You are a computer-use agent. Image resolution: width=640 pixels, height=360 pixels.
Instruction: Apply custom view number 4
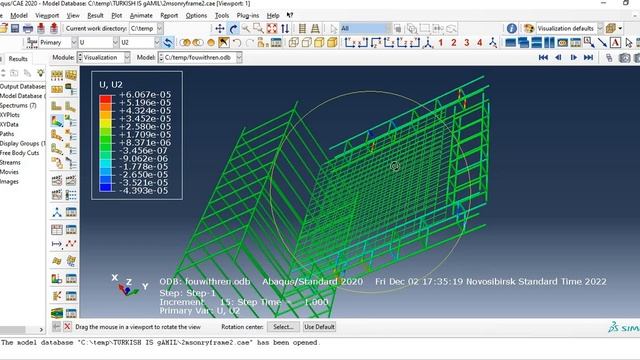click(480, 42)
